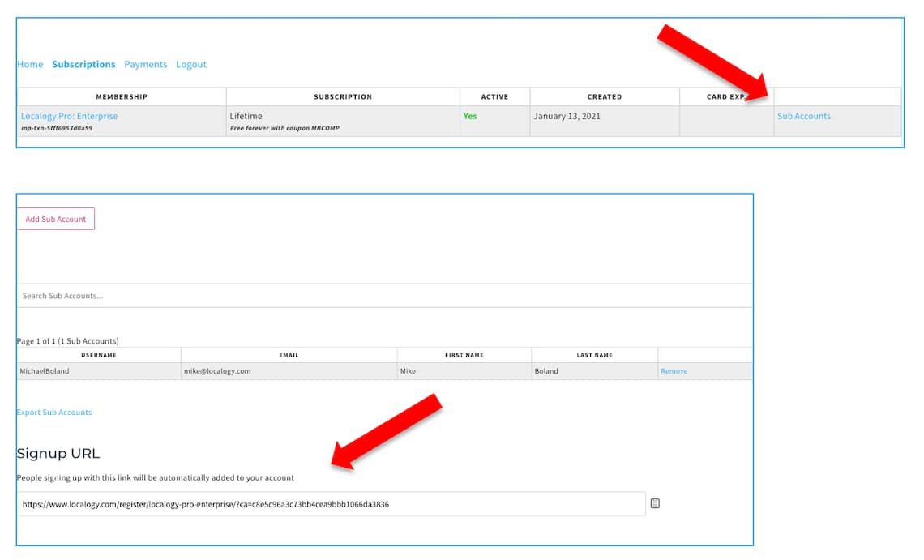Copy signup URL with clipboard icon
This screenshot has width=924, height=560.
(655, 503)
